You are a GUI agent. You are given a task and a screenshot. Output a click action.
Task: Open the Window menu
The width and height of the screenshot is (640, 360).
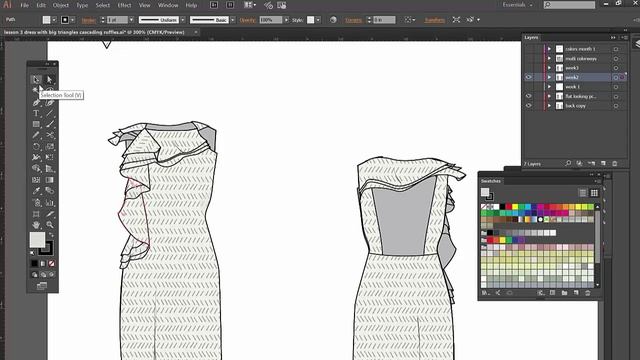(x=168, y=5)
